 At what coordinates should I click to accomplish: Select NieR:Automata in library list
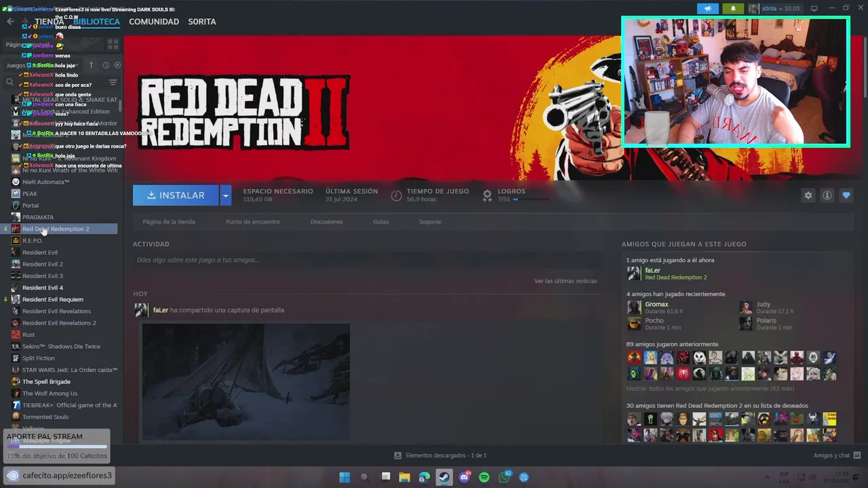[x=46, y=182]
